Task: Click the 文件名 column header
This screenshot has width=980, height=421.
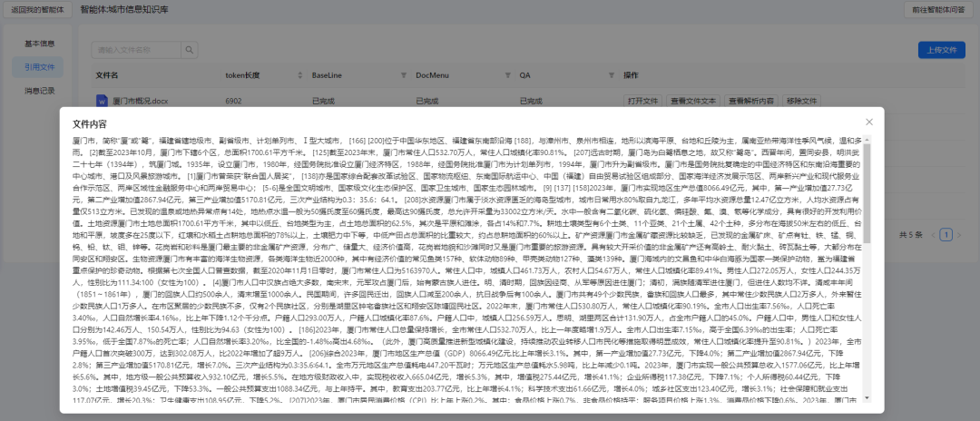Action: point(107,75)
